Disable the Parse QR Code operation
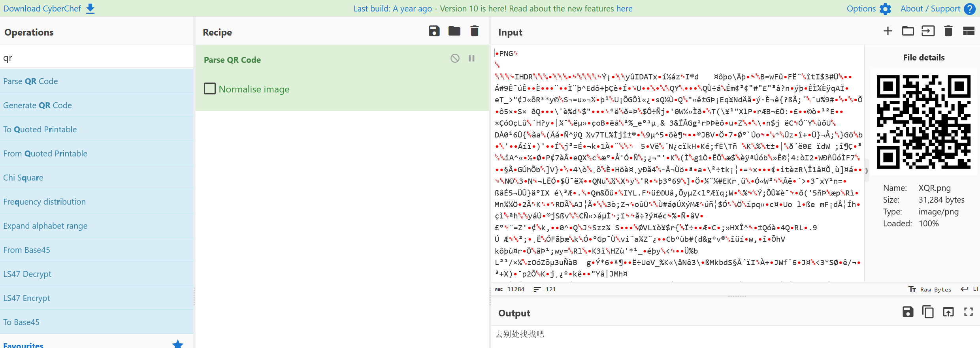980x348 pixels. click(455, 58)
